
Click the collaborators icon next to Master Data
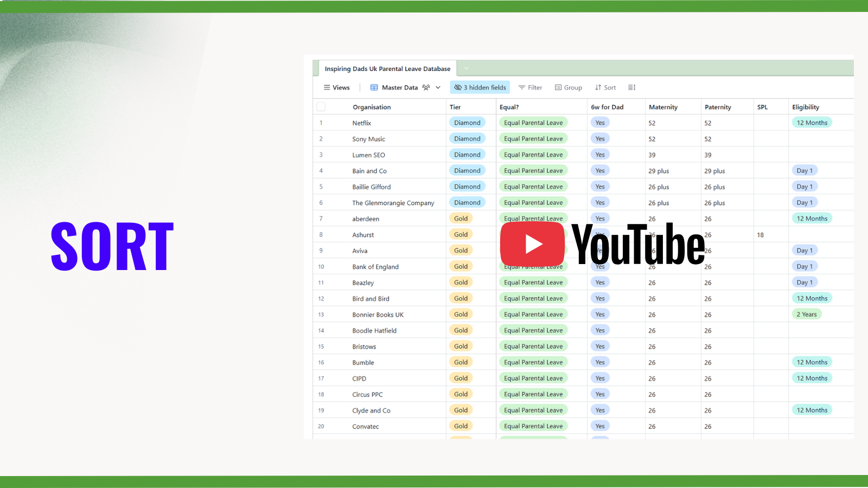[426, 87]
